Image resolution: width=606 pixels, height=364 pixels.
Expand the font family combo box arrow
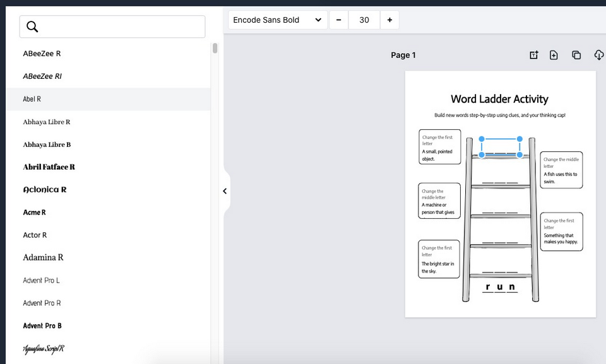(x=318, y=20)
